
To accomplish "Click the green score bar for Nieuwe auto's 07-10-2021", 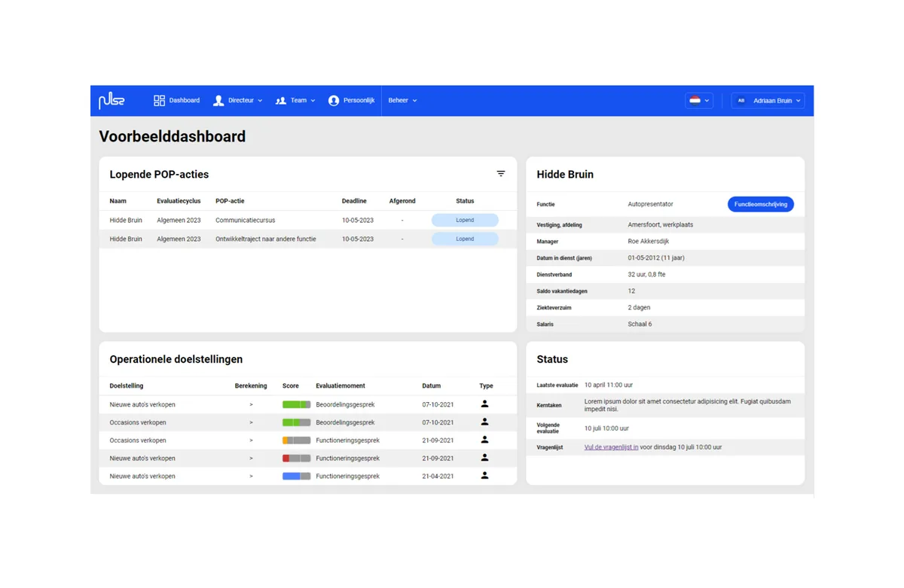I will 296,404.
